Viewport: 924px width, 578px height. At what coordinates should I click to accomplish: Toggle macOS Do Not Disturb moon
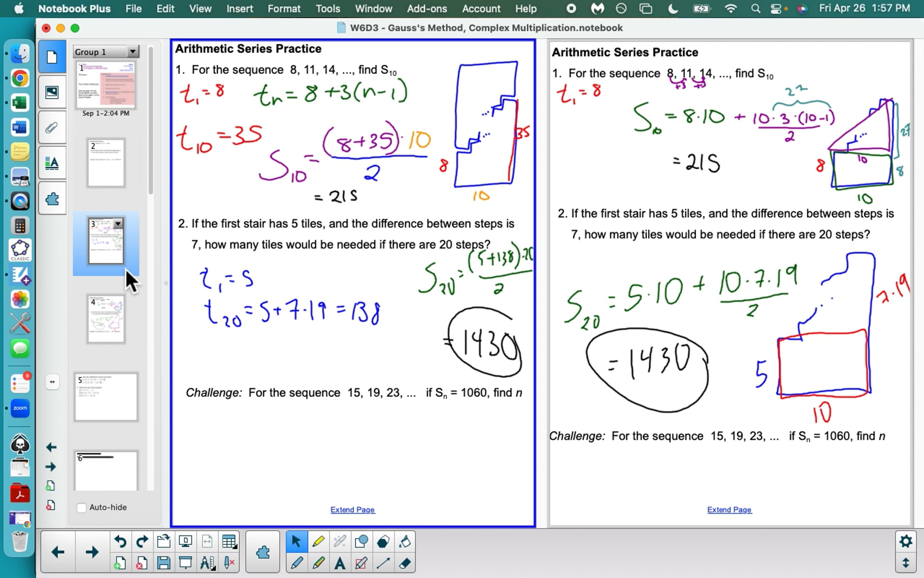673,8
